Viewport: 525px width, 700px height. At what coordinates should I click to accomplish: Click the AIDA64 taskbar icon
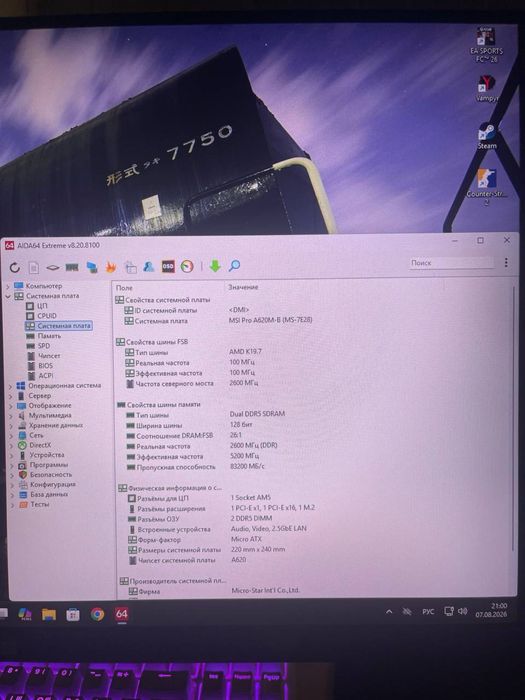pos(121,614)
